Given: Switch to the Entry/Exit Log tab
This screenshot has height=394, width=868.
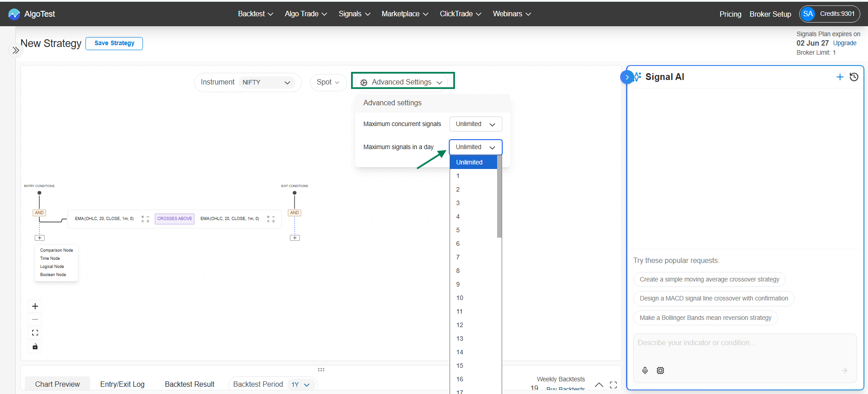Looking at the screenshot, I should pos(122,384).
